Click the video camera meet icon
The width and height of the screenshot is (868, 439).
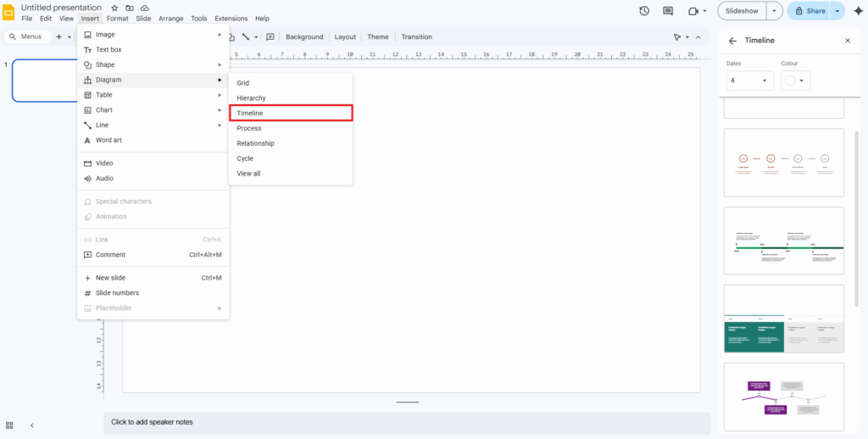(x=693, y=11)
